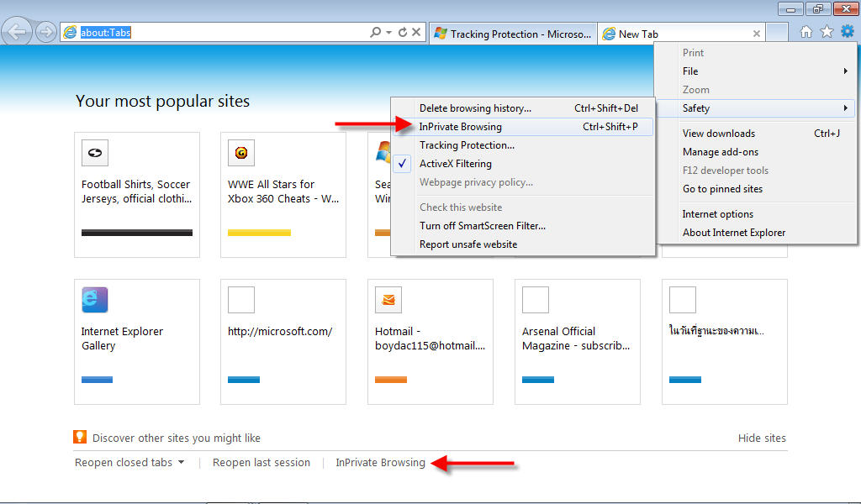
Task: Open Football Shirts, Soccer Jerseys tile title
Action: tap(137, 192)
